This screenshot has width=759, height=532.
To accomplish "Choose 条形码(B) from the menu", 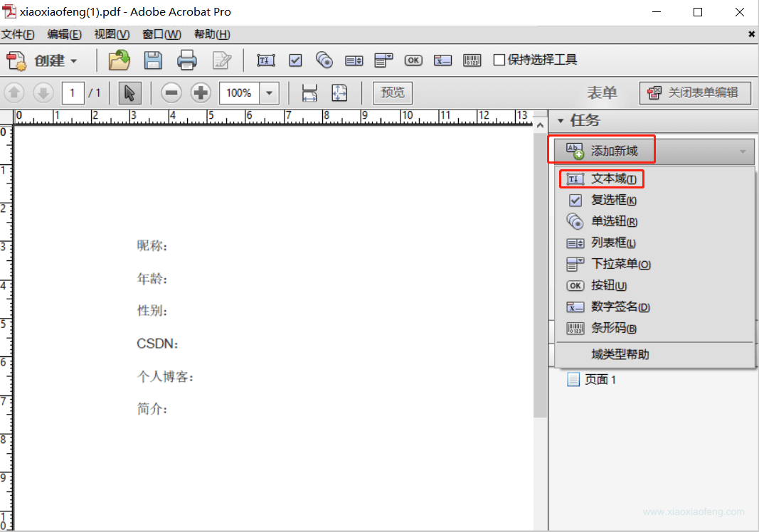I will pos(654,328).
